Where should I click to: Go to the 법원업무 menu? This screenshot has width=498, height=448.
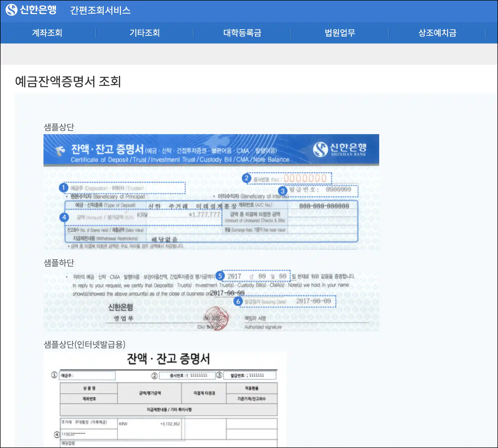340,33
